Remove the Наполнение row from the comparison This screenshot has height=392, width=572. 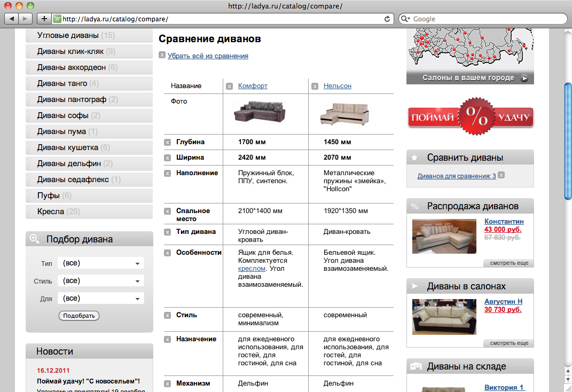(x=168, y=173)
